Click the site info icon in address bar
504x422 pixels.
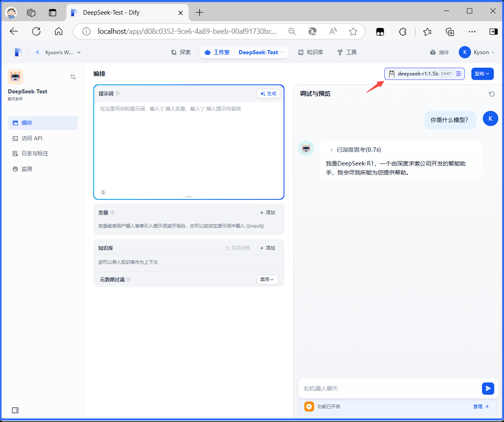point(86,31)
